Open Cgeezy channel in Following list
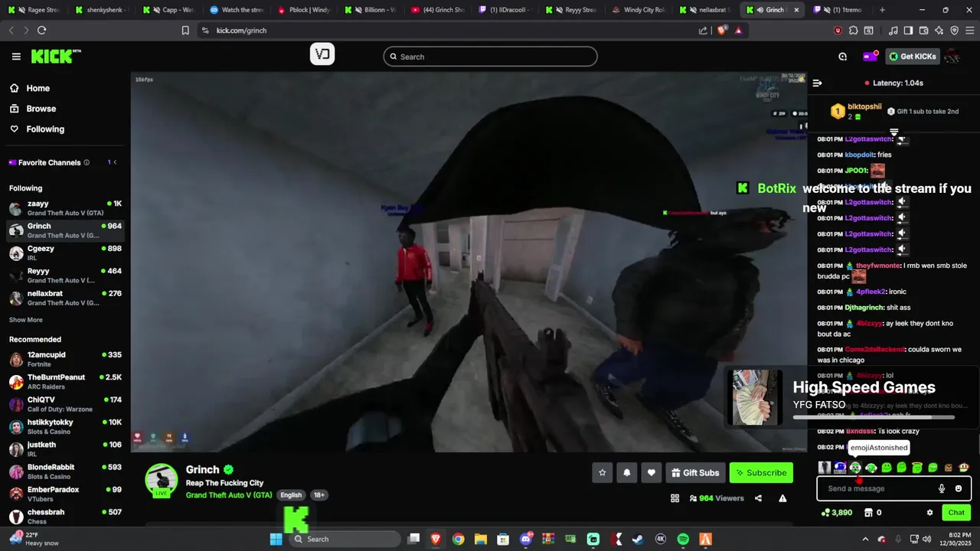The width and height of the screenshot is (980, 551). point(65,253)
